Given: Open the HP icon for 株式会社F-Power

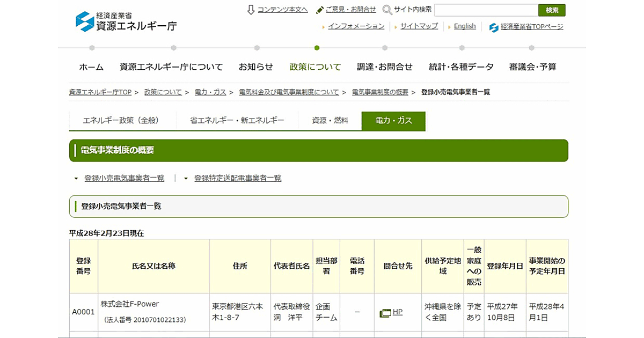Looking at the screenshot, I should point(386,313).
